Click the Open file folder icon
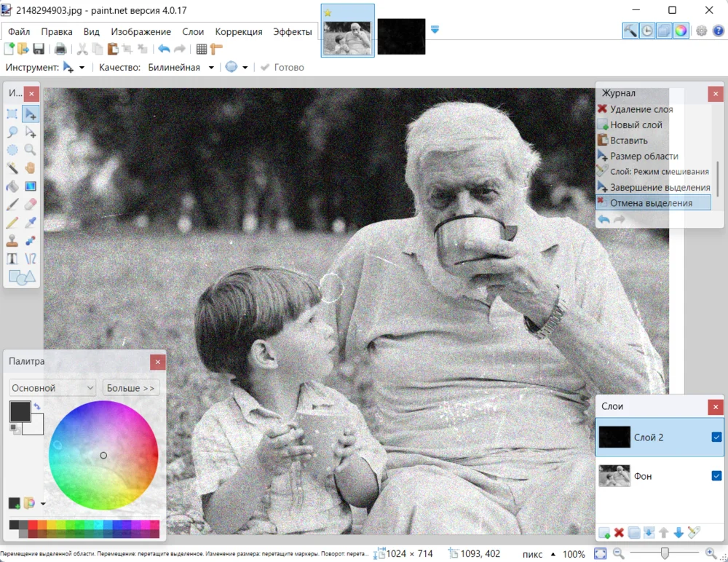Viewport: 728px width, 562px height. (23, 49)
